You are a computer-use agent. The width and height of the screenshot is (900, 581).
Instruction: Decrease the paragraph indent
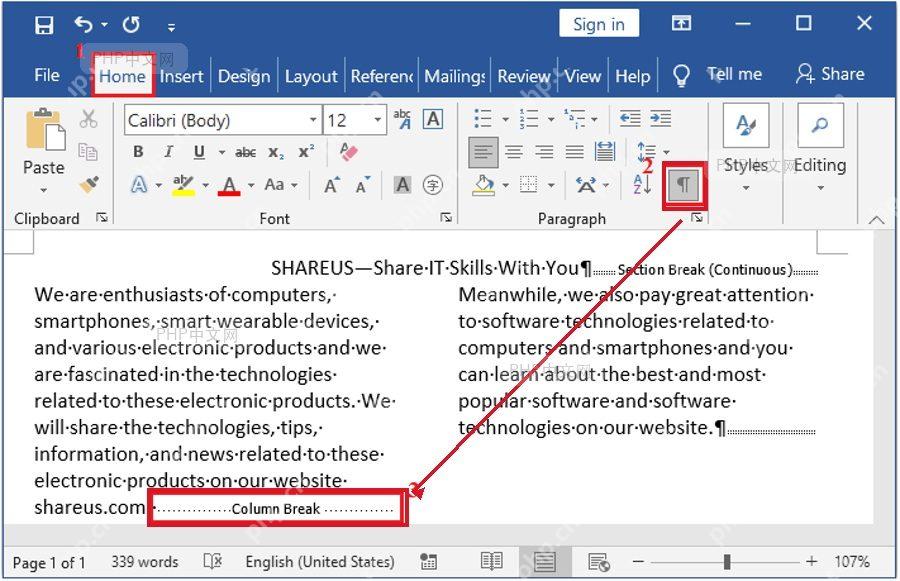pyautogui.click(x=630, y=119)
